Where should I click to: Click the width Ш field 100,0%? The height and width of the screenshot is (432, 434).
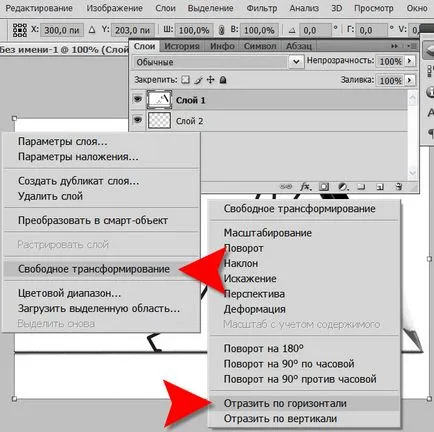(x=194, y=30)
